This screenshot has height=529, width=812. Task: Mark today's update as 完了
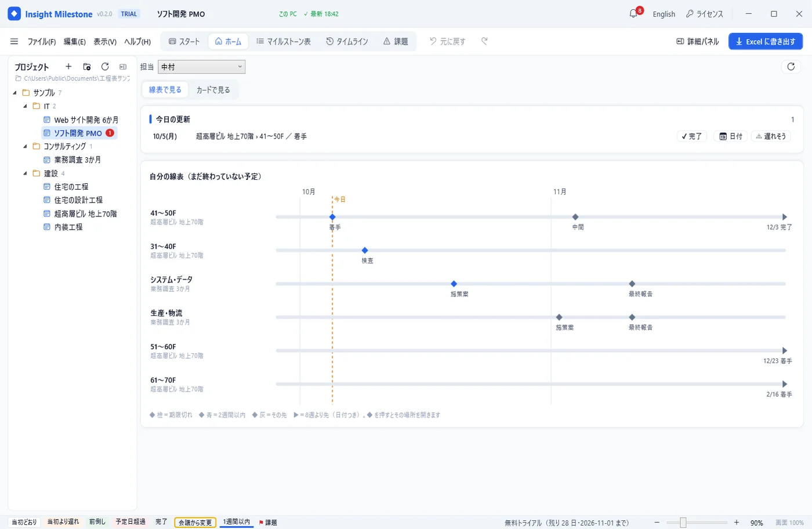click(x=692, y=136)
